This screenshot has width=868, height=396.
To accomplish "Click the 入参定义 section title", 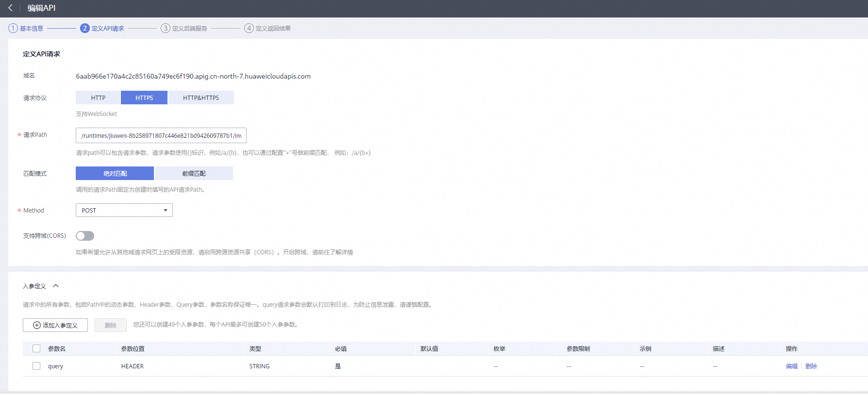I will point(34,286).
